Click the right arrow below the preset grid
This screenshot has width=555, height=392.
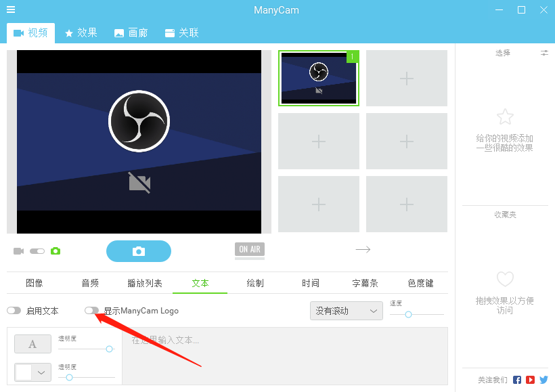[x=363, y=250]
